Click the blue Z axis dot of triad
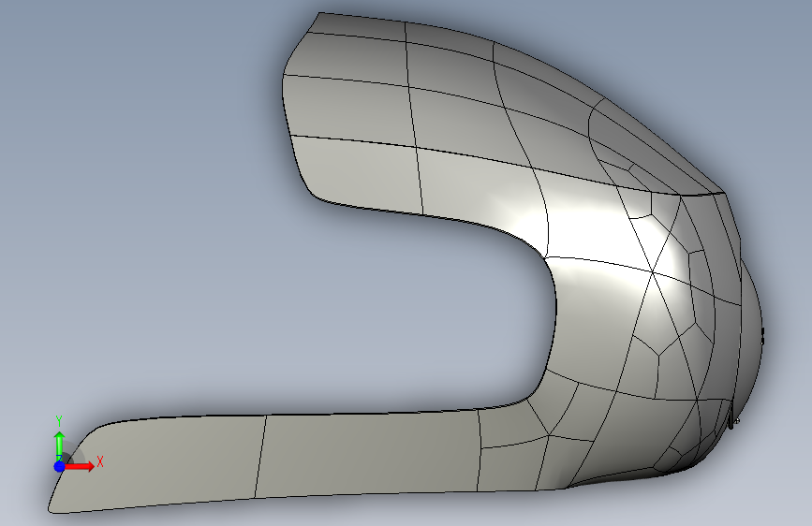 [x=60, y=466]
